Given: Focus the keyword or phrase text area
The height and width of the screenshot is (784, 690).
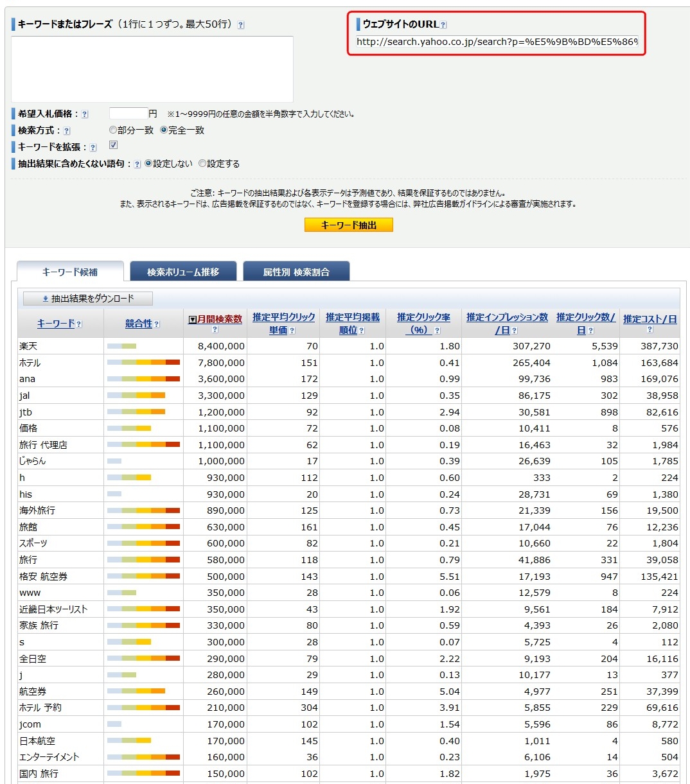Looking at the screenshot, I should tap(152, 69).
